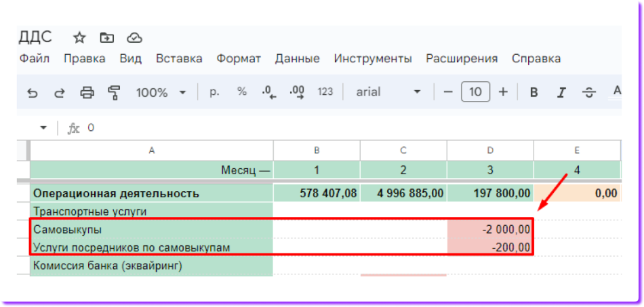Open the Файл menu

pyautogui.click(x=35, y=59)
